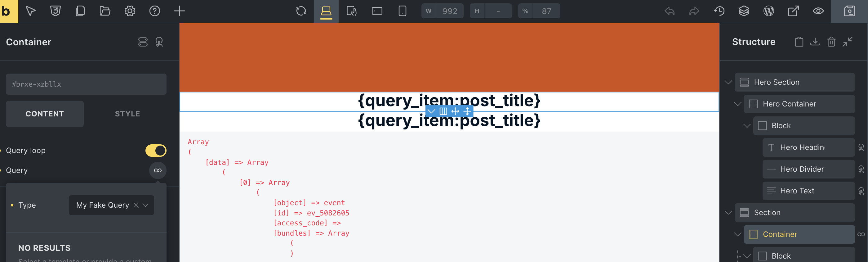The width and height of the screenshot is (868, 262).
Task: Switch to the STYLE tab
Action: click(127, 114)
